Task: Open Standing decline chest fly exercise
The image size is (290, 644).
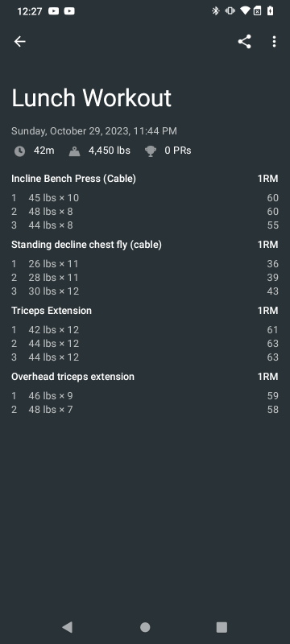Action: point(86,245)
